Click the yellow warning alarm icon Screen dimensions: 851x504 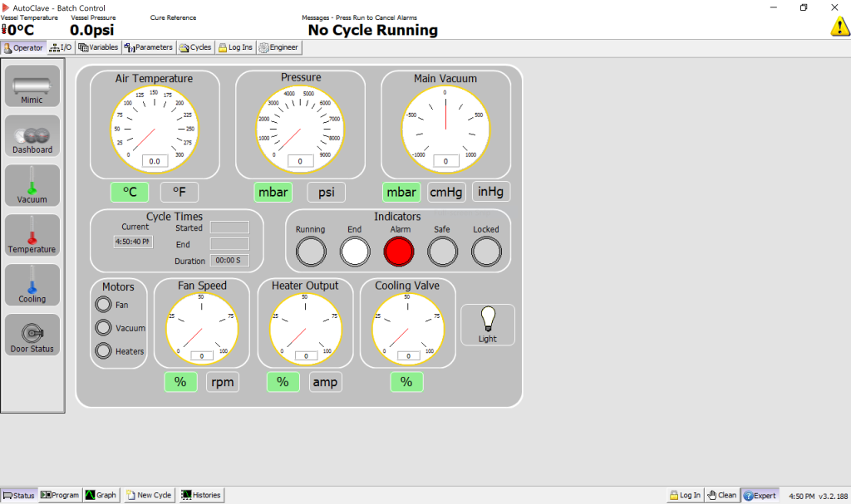[x=839, y=26]
